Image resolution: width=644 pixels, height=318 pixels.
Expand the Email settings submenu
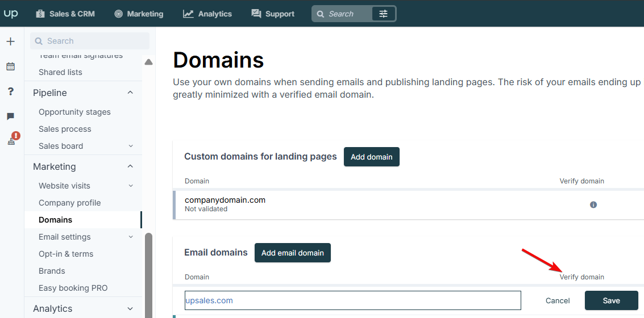(131, 237)
